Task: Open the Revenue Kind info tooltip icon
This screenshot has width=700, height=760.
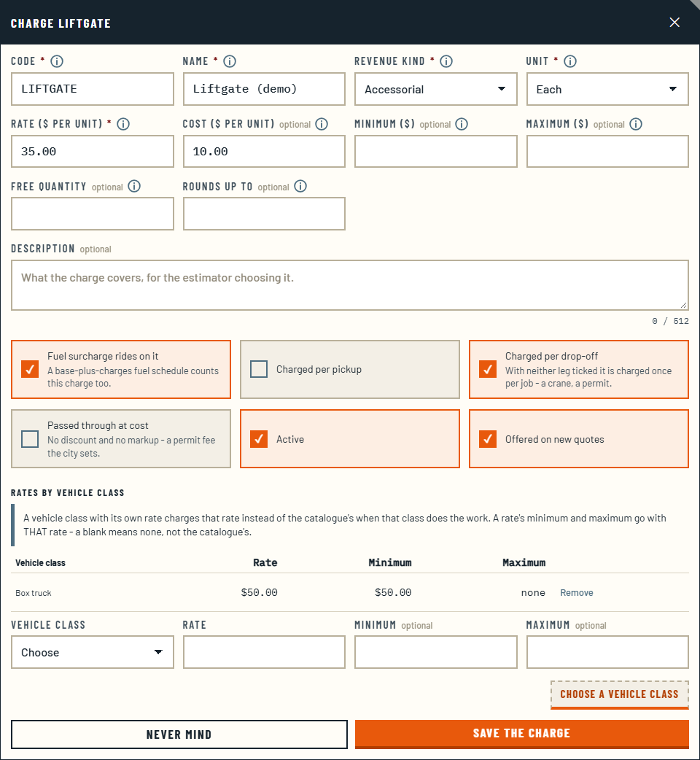Action: [446, 61]
